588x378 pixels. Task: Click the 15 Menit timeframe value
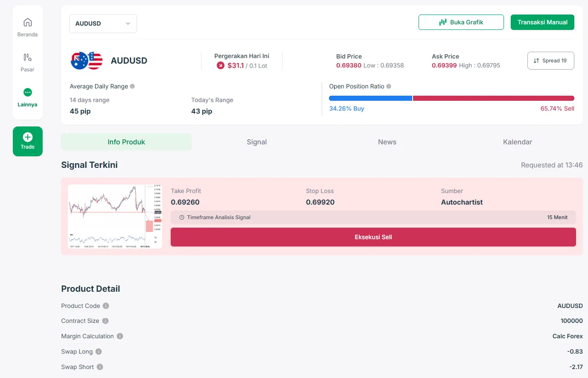coord(557,217)
